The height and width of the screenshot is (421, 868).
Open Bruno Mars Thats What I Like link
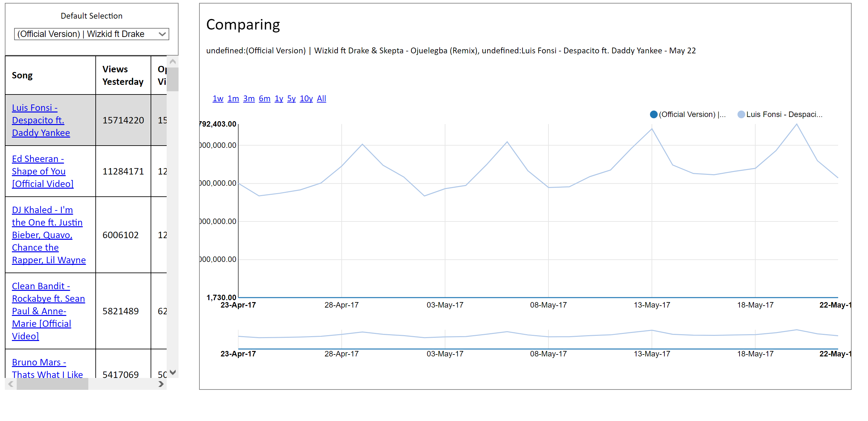pos(48,368)
